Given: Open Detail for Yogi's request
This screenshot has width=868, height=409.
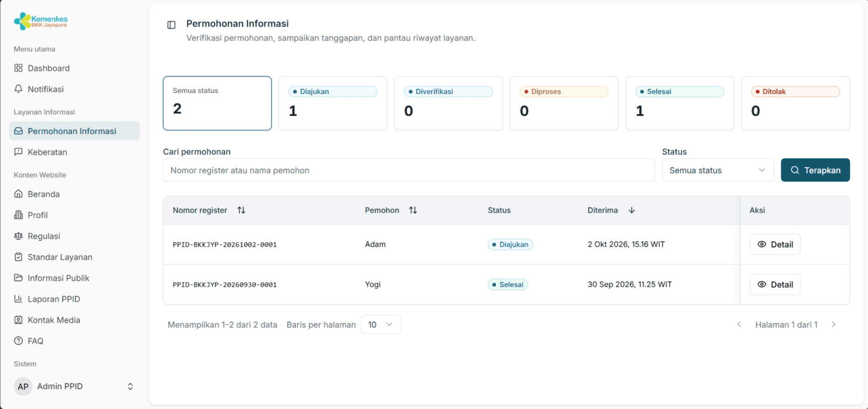Looking at the screenshot, I should tap(775, 284).
